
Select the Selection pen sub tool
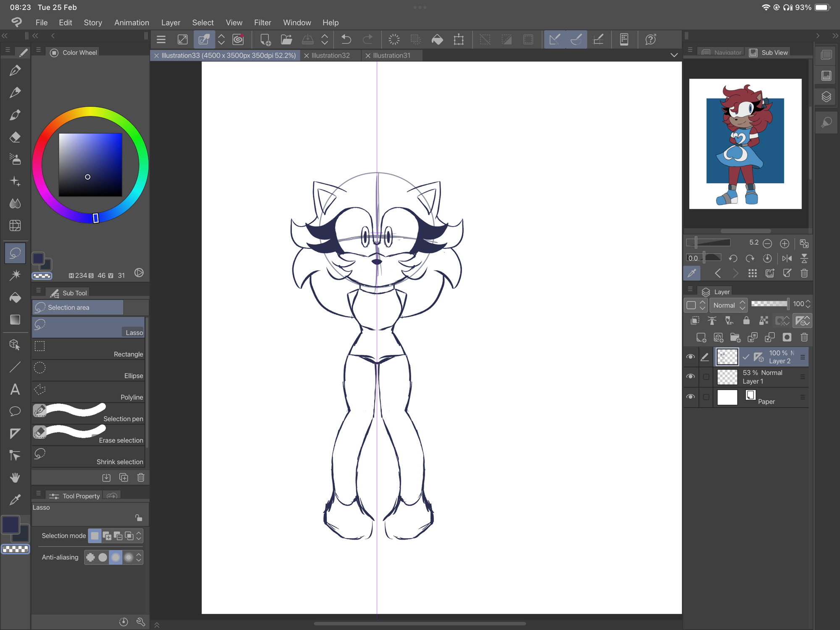coord(89,414)
